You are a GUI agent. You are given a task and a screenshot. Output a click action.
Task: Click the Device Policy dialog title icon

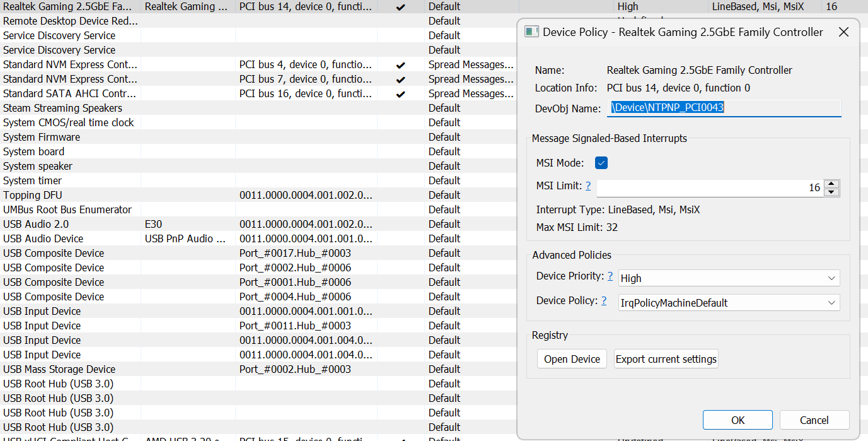(531, 32)
